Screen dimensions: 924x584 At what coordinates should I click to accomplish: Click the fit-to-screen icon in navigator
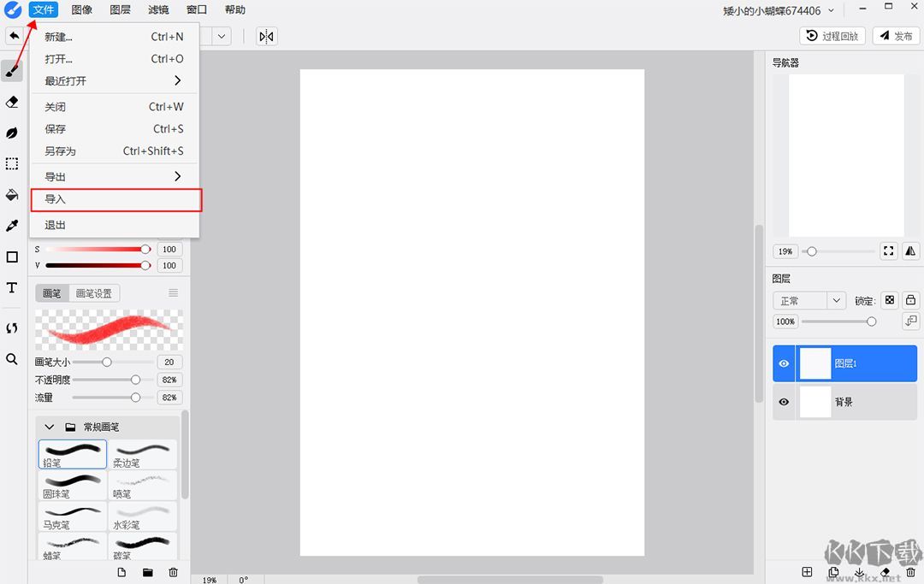tap(889, 251)
